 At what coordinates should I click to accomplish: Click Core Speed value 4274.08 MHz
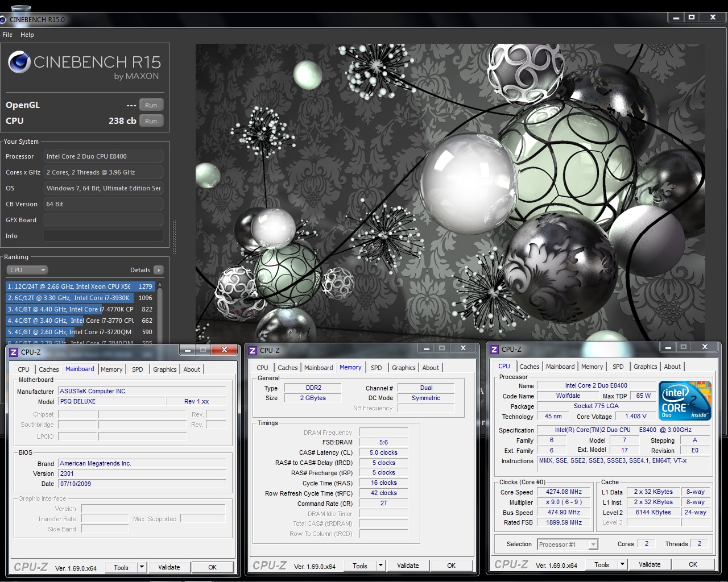coord(564,492)
